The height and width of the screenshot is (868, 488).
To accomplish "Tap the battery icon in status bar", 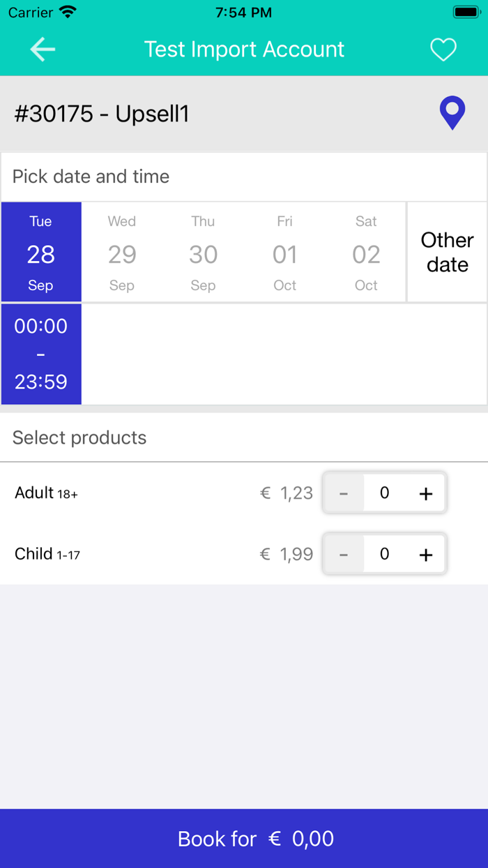I will 465,13.
